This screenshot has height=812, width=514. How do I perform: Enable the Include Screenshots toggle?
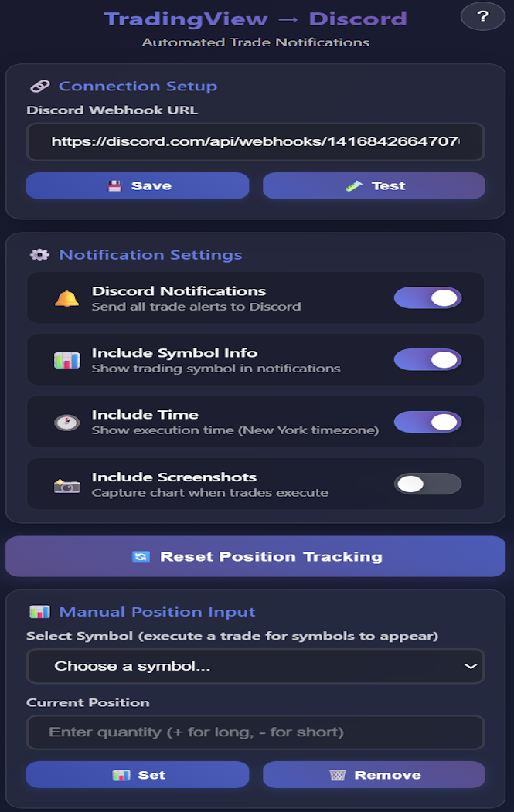tap(427, 484)
